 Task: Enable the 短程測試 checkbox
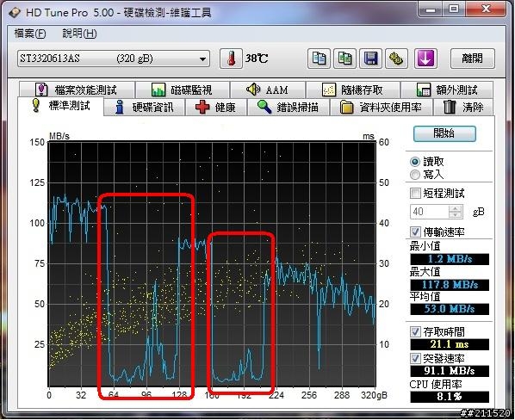(x=415, y=194)
